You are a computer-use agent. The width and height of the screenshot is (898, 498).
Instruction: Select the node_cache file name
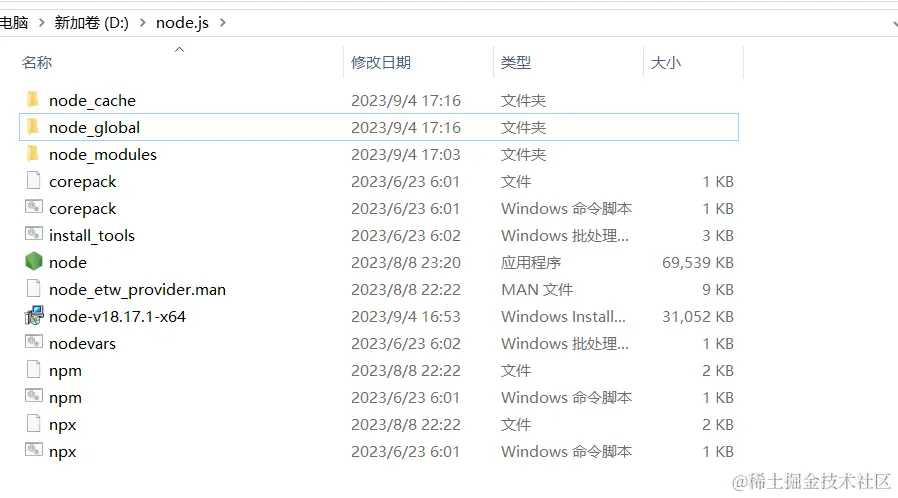tap(92, 101)
